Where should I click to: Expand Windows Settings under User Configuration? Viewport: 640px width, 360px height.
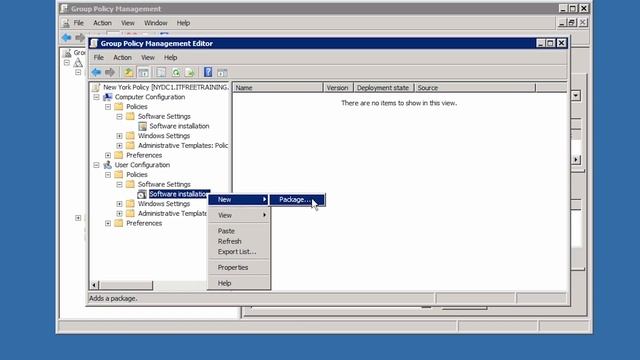click(119, 204)
